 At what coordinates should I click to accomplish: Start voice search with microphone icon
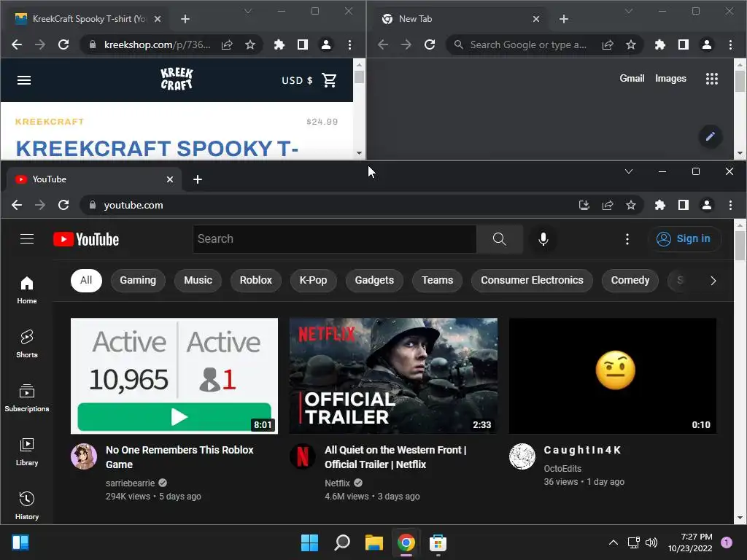pos(543,239)
